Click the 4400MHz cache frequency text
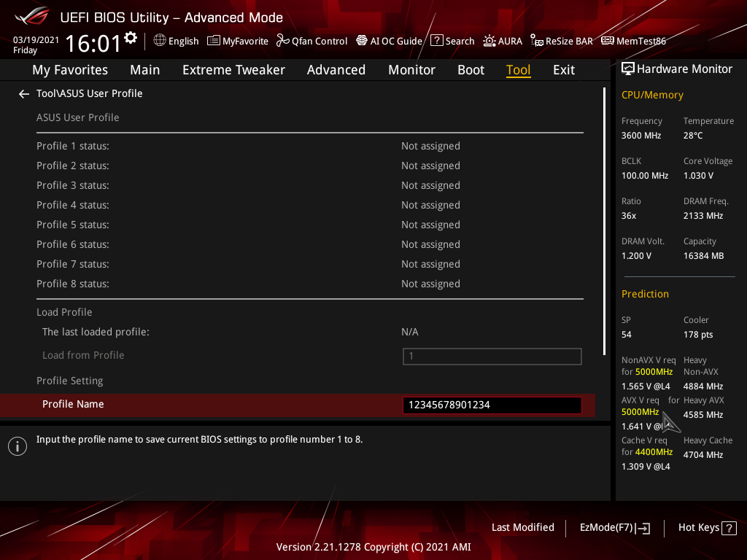This screenshot has width=747, height=560. coord(654,452)
